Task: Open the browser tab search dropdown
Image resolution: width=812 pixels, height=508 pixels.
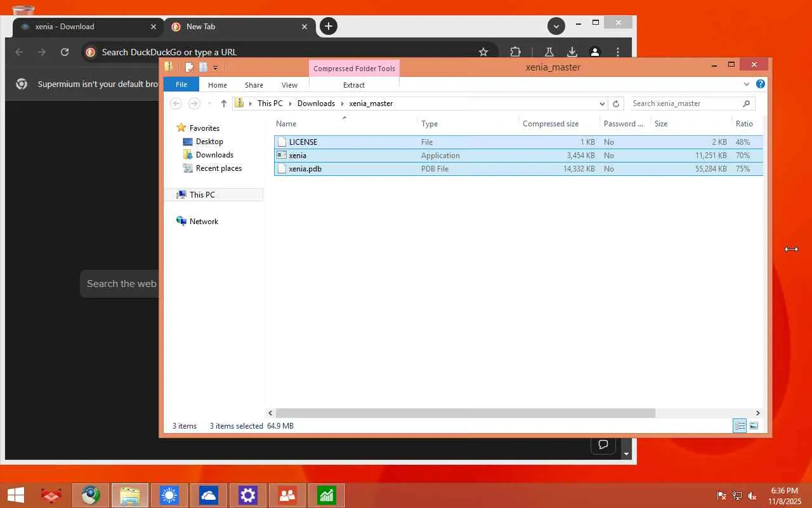Action: pos(556,26)
